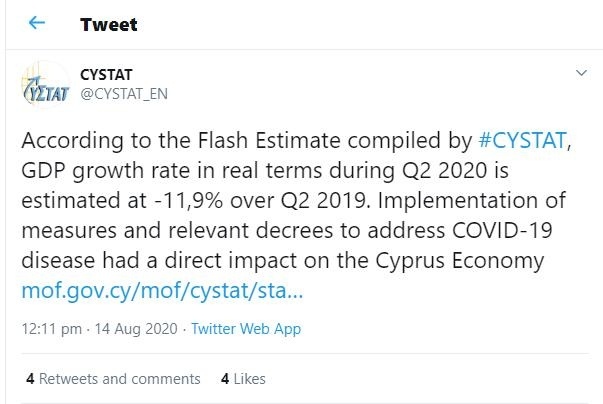Expand the tweet options chevron menu
Image resolution: width=603 pixels, height=404 pixels.
pyautogui.click(x=581, y=73)
